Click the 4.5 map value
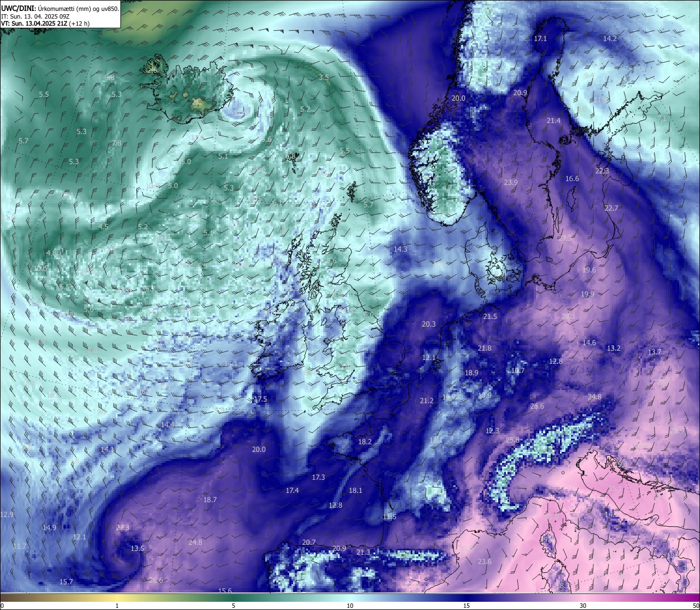Image resolution: width=700 pixels, height=610 pixels. point(103,227)
